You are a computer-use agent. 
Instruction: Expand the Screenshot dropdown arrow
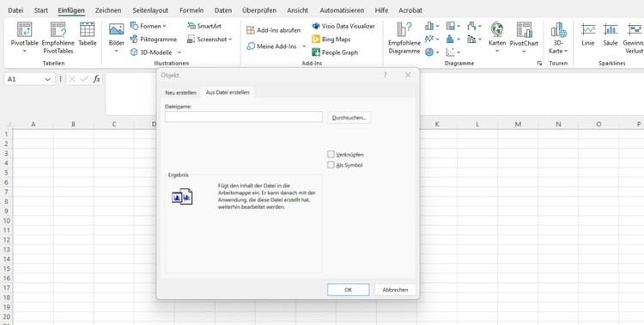point(230,40)
